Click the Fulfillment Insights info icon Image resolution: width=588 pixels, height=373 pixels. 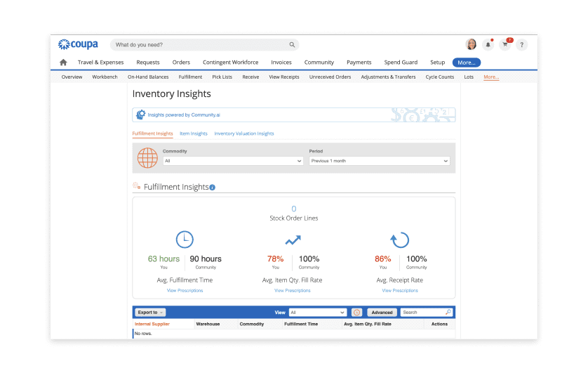tap(212, 188)
